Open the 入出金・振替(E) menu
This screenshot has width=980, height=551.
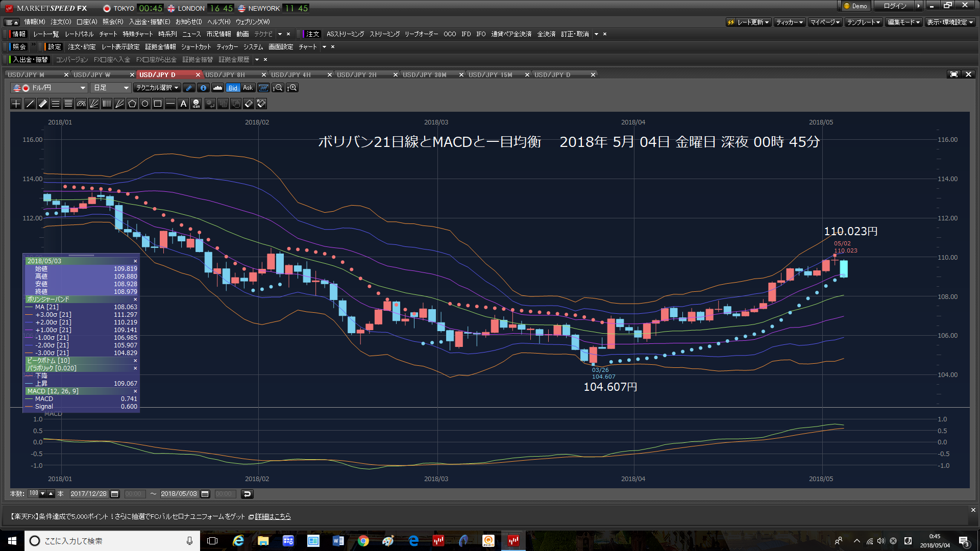[x=150, y=22]
